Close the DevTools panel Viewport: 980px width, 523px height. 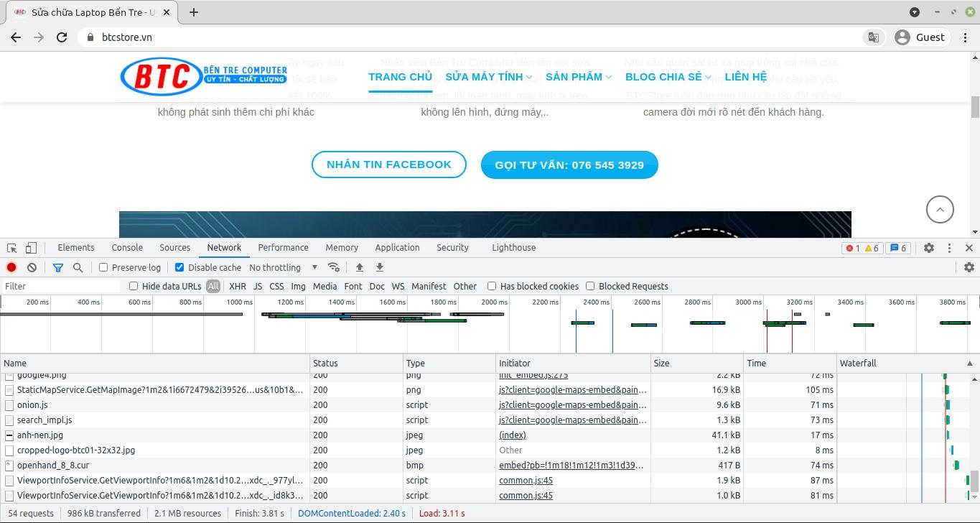click(x=969, y=248)
